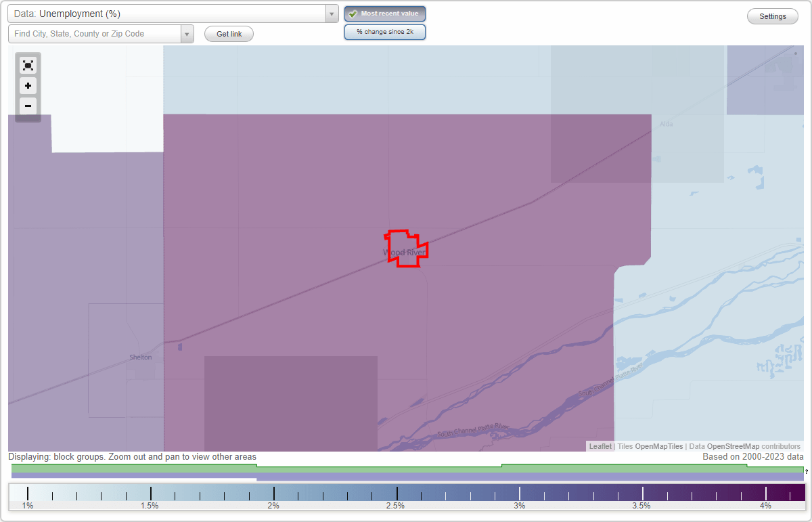Click the Wood River red boundary area
The height and width of the screenshot is (522, 812).
406,248
